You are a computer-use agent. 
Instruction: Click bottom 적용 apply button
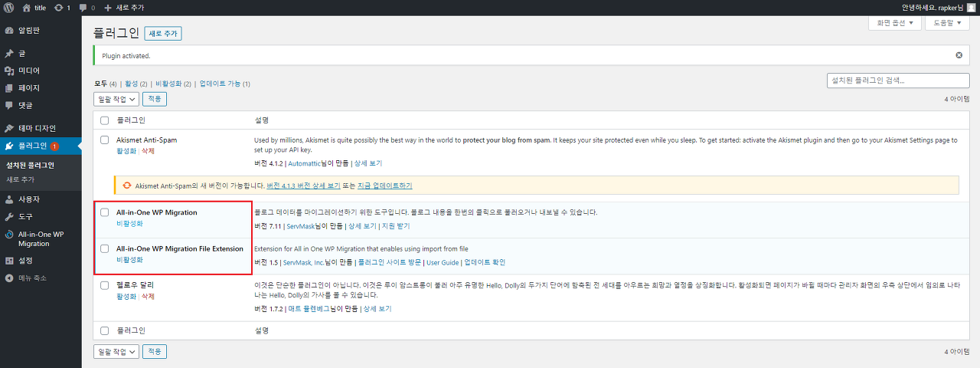pos(155,351)
